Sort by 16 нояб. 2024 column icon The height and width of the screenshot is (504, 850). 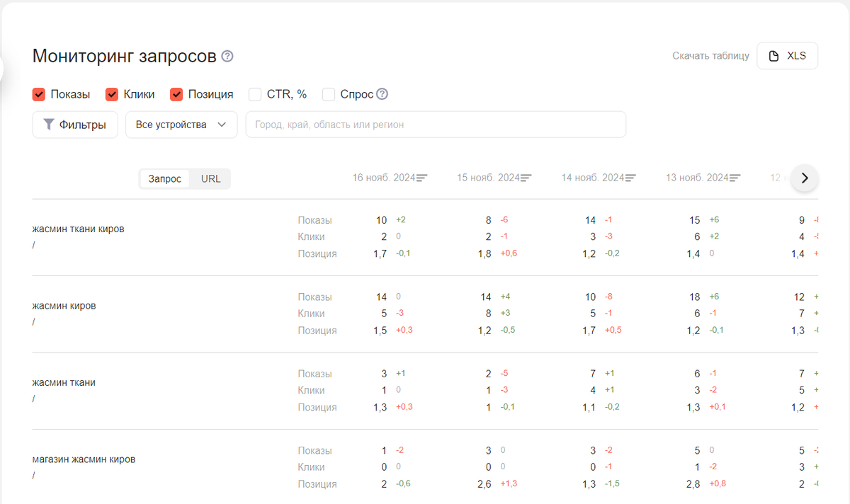422,178
